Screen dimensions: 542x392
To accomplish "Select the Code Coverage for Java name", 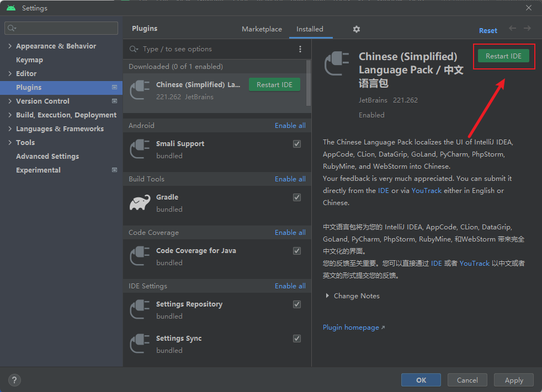I will tap(196, 251).
